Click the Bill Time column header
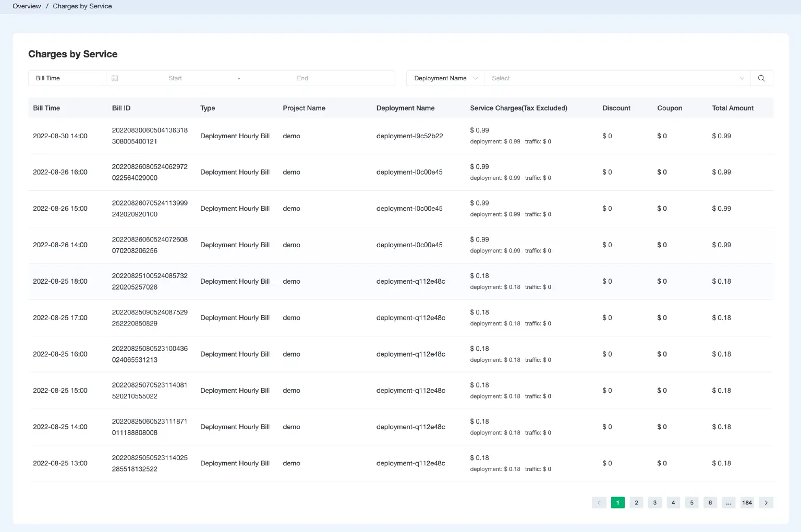Viewport: 801px width, 532px height. pos(46,108)
